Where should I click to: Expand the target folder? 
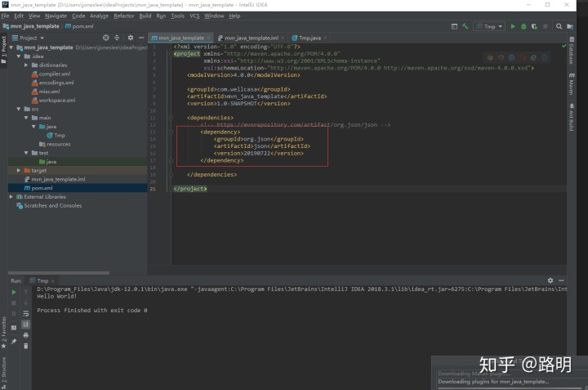tap(19, 170)
